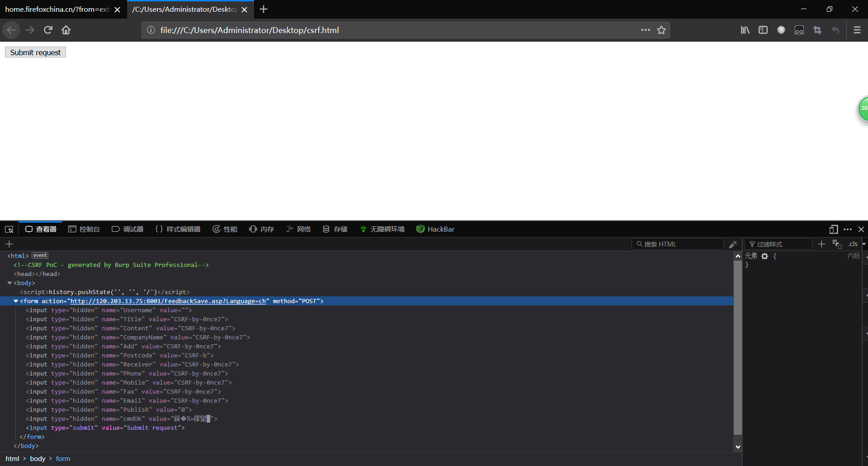Image resolution: width=868 pixels, height=466 pixels.
Task: Collapse the form node triangle
Action: click(x=16, y=301)
